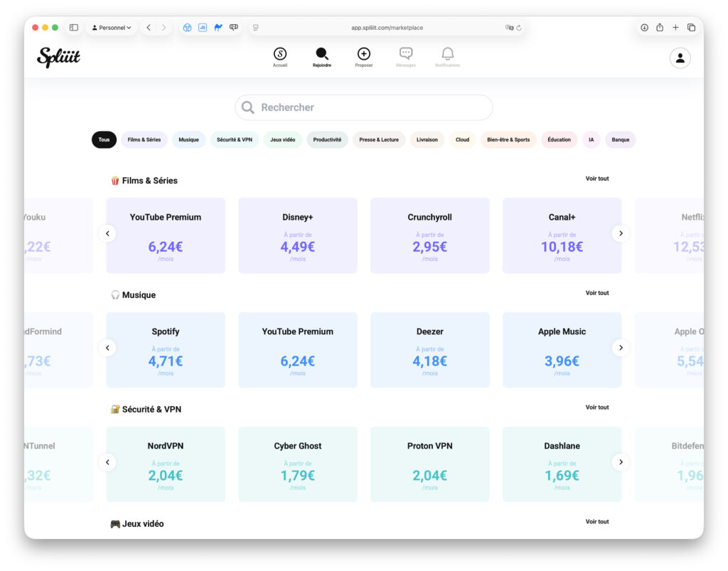The image size is (728, 571).
Task: Filter by Banque chip
Action: click(620, 140)
